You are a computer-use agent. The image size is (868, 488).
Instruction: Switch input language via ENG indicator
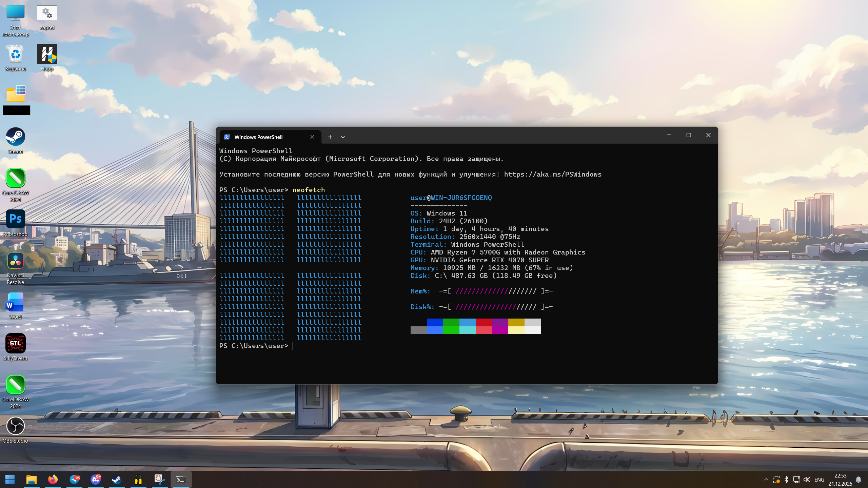point(819,480)
